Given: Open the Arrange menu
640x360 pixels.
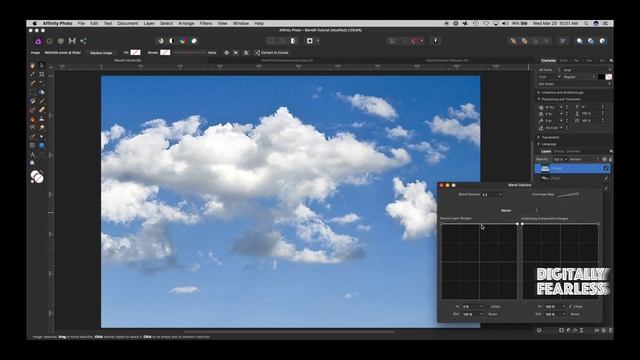Looking at the screenshot, I should [x=186, y=24].
